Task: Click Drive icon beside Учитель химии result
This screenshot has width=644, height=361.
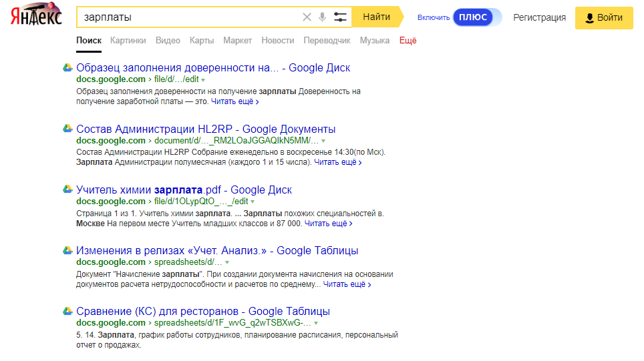Action: (67, 190)
